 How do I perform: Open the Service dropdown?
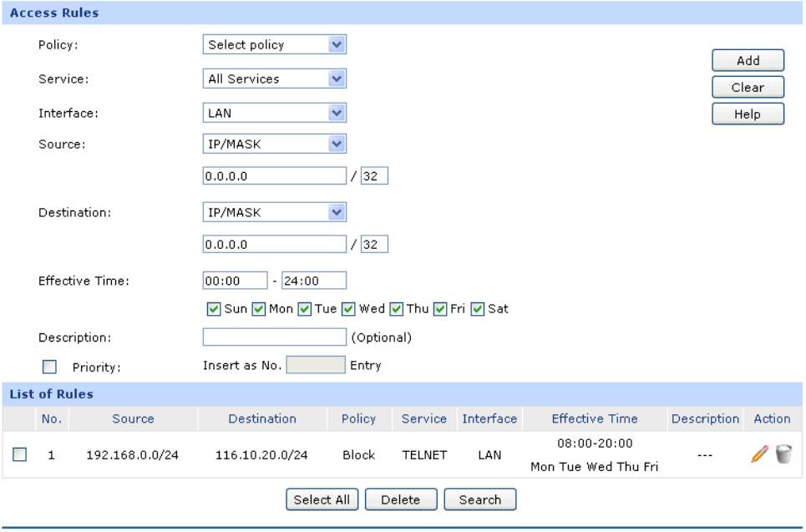pos(275,79)
